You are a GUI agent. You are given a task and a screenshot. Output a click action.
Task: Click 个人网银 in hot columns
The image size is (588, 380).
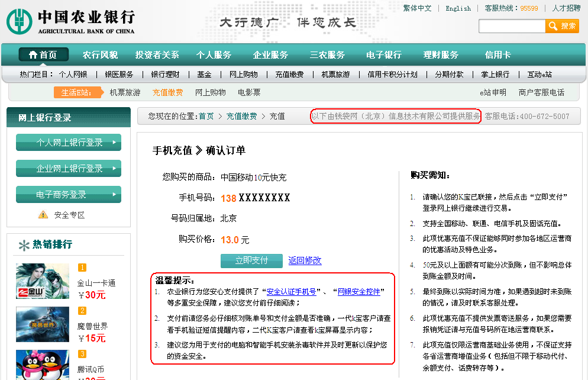73,74
